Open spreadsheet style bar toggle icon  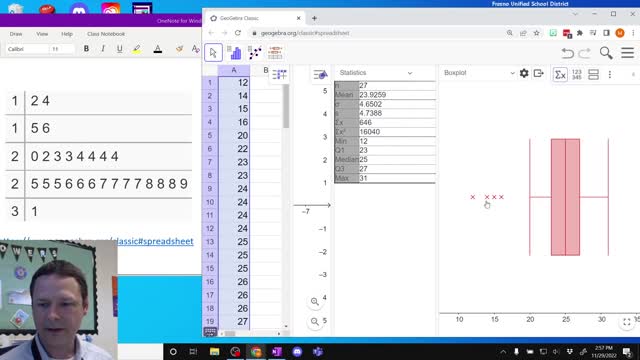(280, 74)
